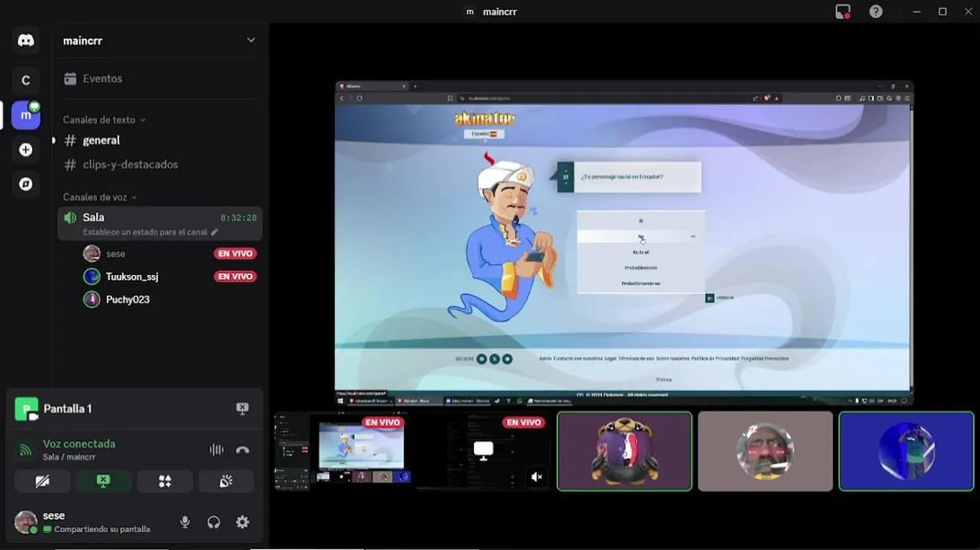Screen dimensions: 980x550
Task: Choose the 'No lo sé' answer in Akinator
Action: click(640, 252)
